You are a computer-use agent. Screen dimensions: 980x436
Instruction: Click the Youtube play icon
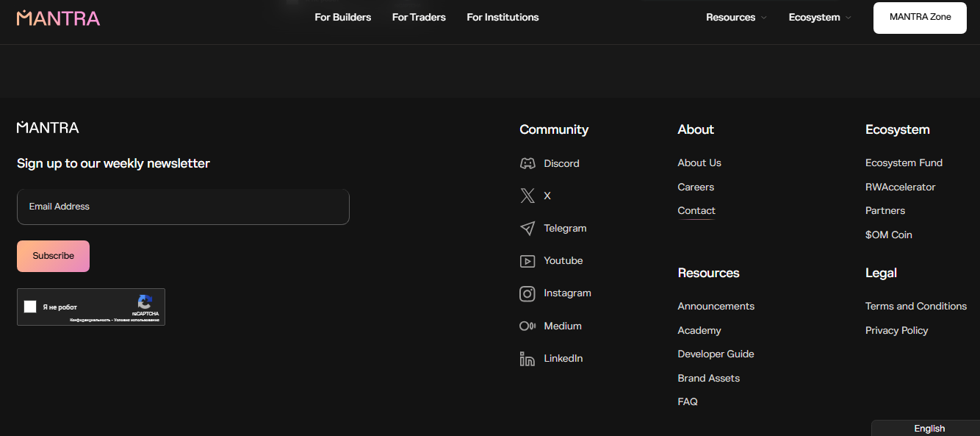click(x=527, y=261)
